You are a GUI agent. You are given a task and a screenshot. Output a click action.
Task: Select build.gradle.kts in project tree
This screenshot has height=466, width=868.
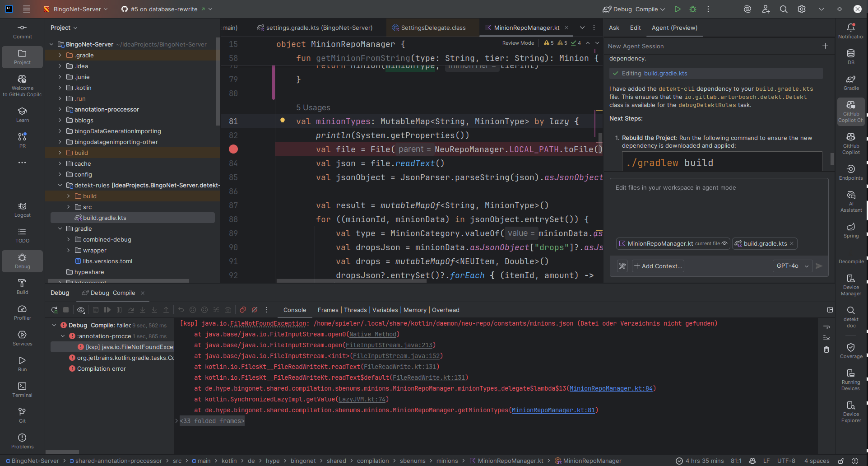tap(133, 218)
